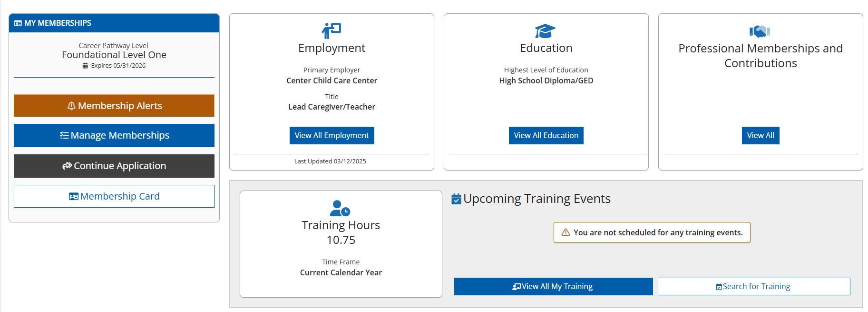This screenshot has width=868, height=312.
Task: View All Employment records
Action: coord(332,135)
